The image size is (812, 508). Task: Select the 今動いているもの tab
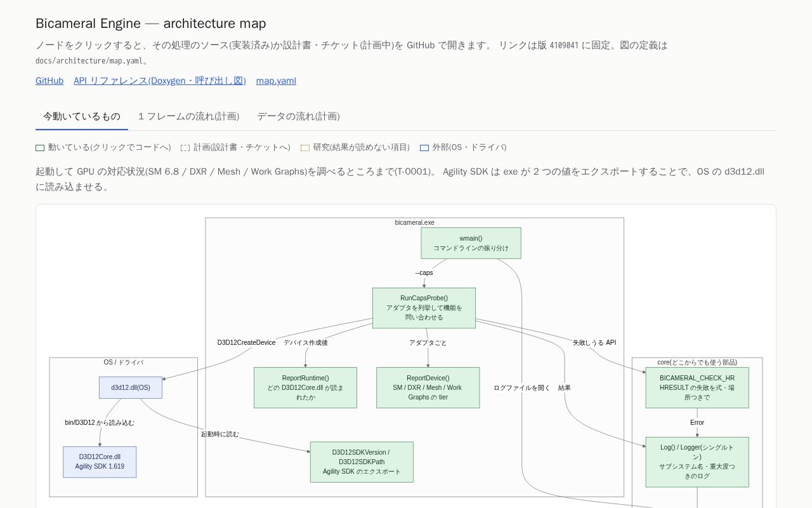point(82,116)
